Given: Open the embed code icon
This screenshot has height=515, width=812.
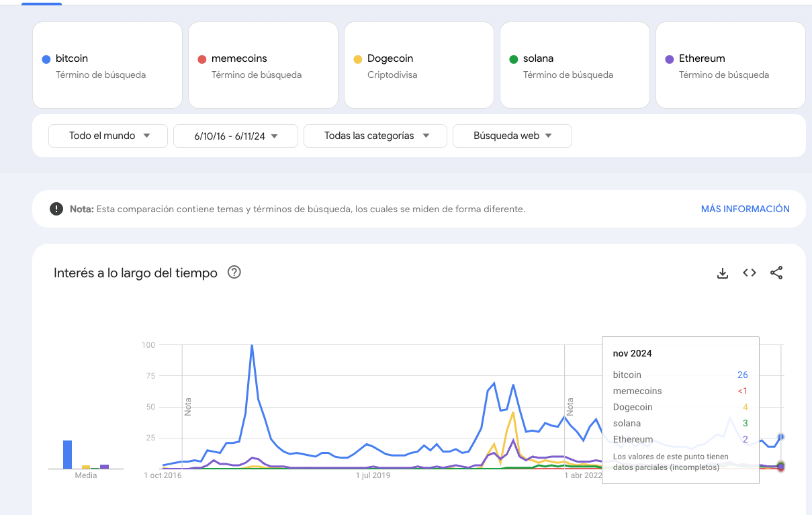Looking at the screenshot, I should [x=750, y=273].
